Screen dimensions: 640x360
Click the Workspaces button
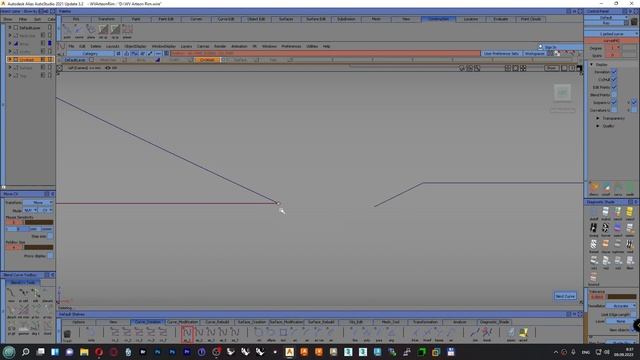pos(534,53)
